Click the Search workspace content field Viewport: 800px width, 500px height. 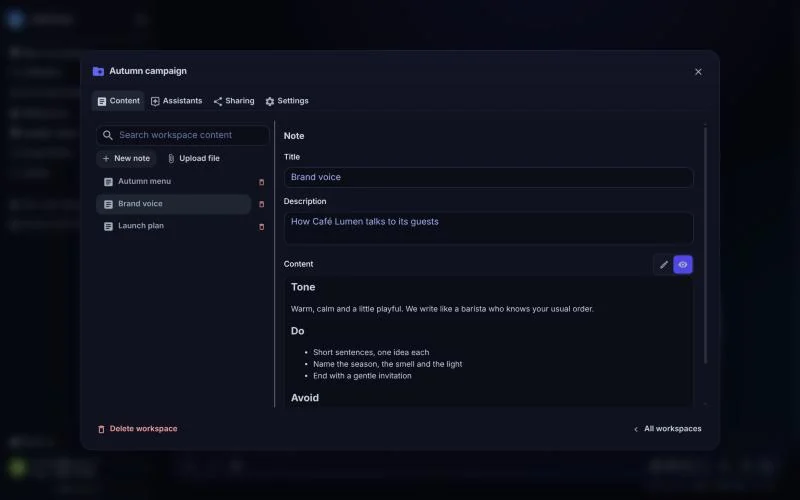(x=183, y=135)
